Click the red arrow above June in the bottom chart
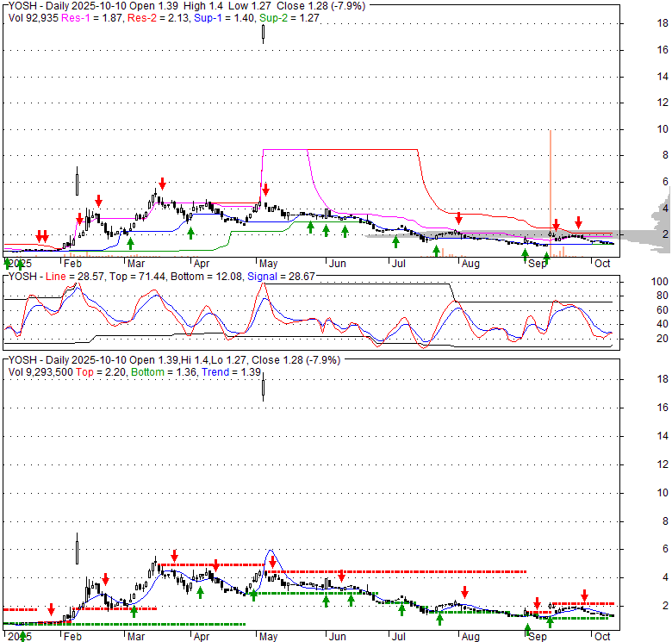The width and height of the screenshot is (672, 642). point(342,576)
